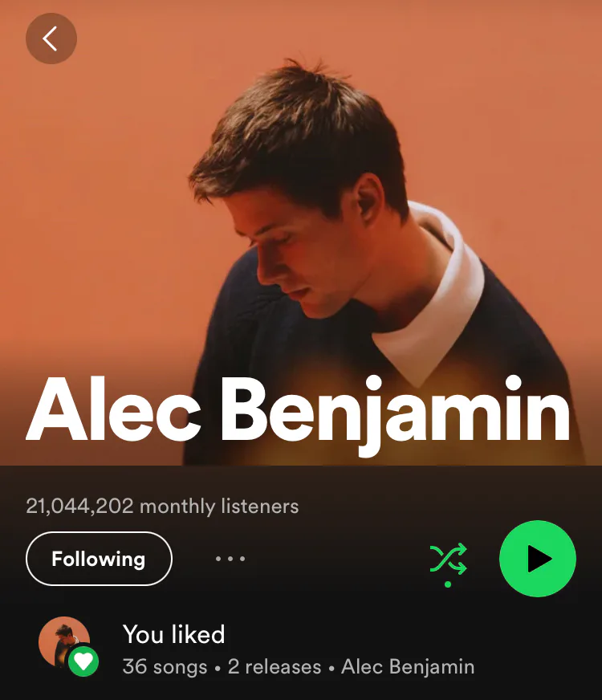
Task: Go back using the left chevron arrow
Action: click(50, 39)
